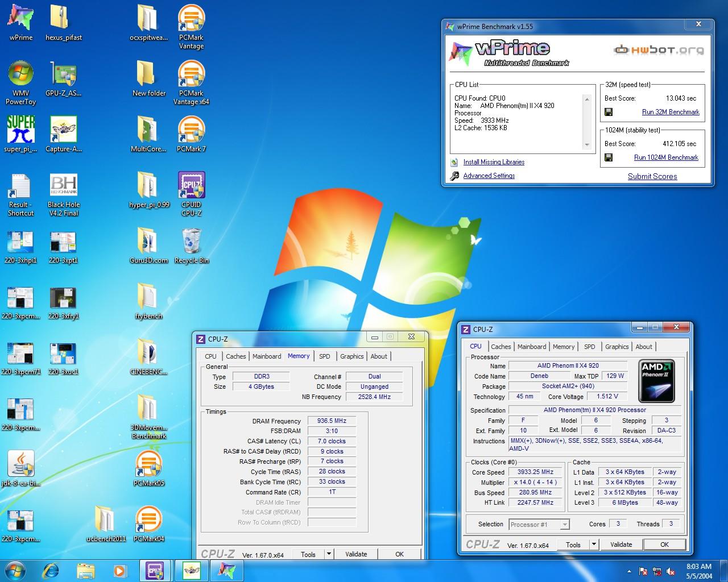The image size is (728, 582).
Task: Open the jdk-8-ea-bi desktop icon
Action: 21,468
